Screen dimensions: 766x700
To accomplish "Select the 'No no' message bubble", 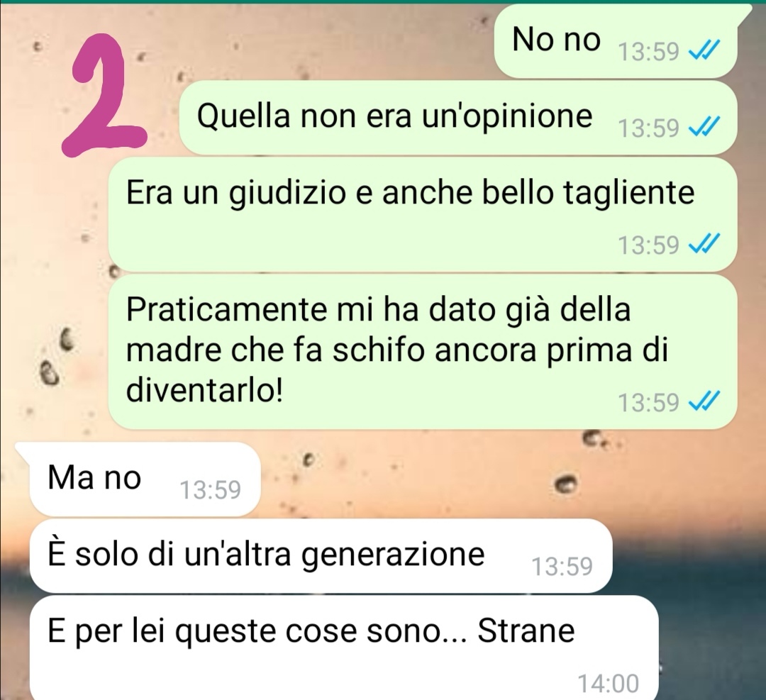I will click(x=616, y=41).
